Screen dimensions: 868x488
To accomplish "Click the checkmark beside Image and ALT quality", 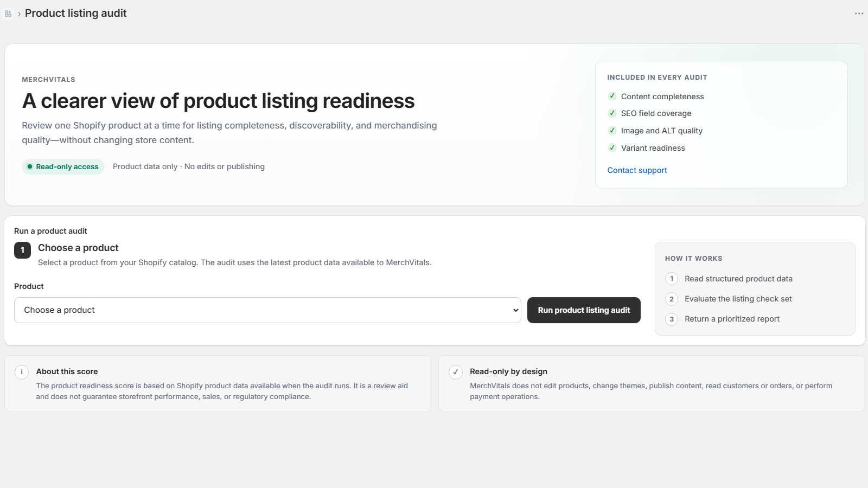I will (612, 130).
